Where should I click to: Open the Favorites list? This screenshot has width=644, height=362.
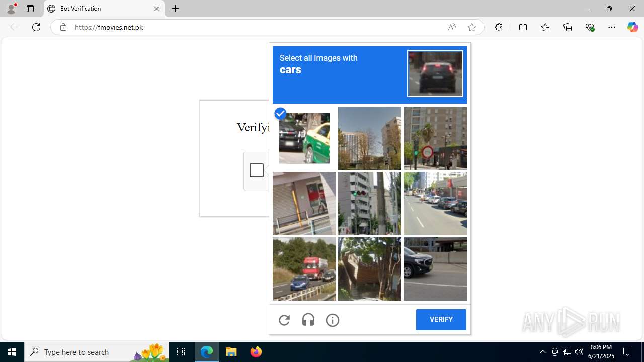(545, 27)
